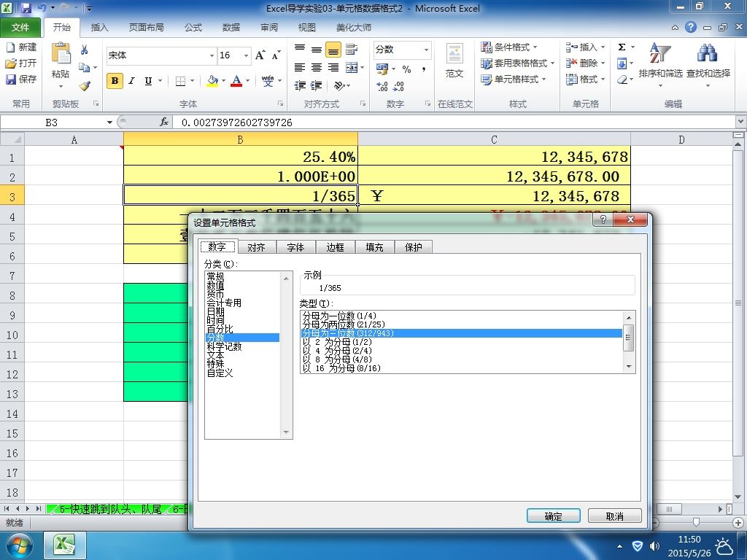Viewport: 747px width, 560px height.
Task: Click the Increase Font Size icon
Action: [x=260, y=55]
